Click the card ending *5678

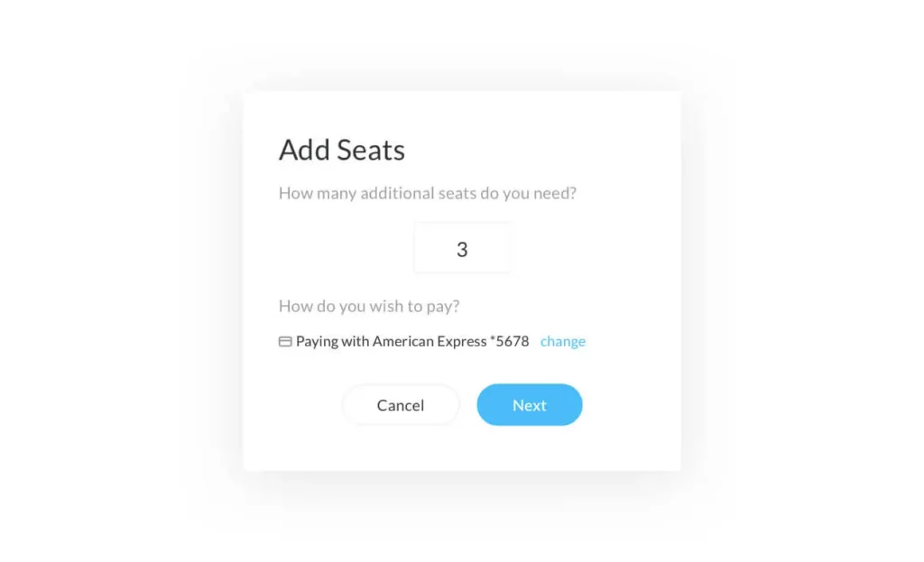(x=509, y=342)
